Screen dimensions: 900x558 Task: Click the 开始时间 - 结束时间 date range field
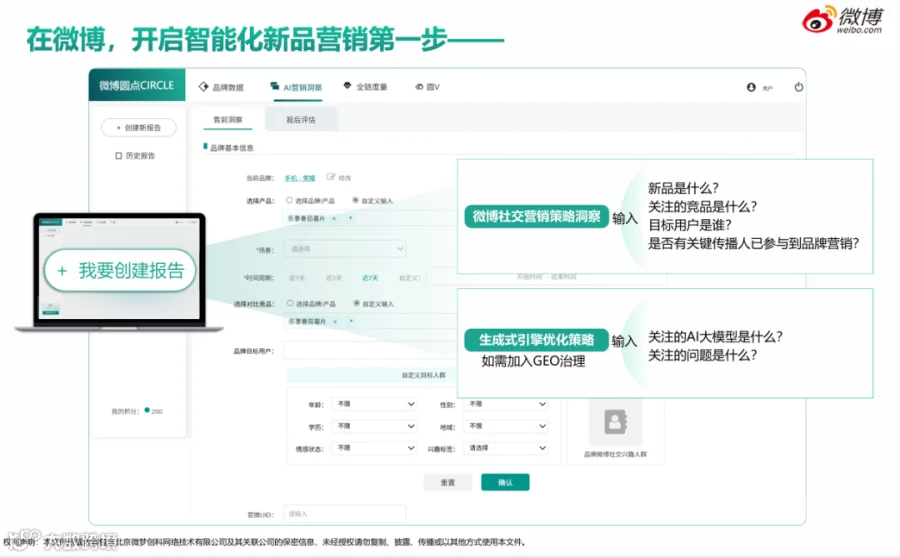coord(547,277)
